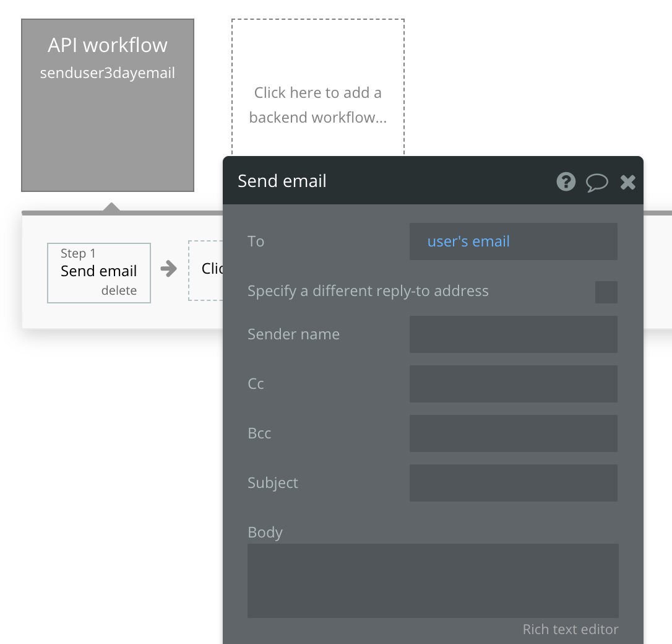
Task: Open the comment bubble on the Send email dialog
Action: 597,181
